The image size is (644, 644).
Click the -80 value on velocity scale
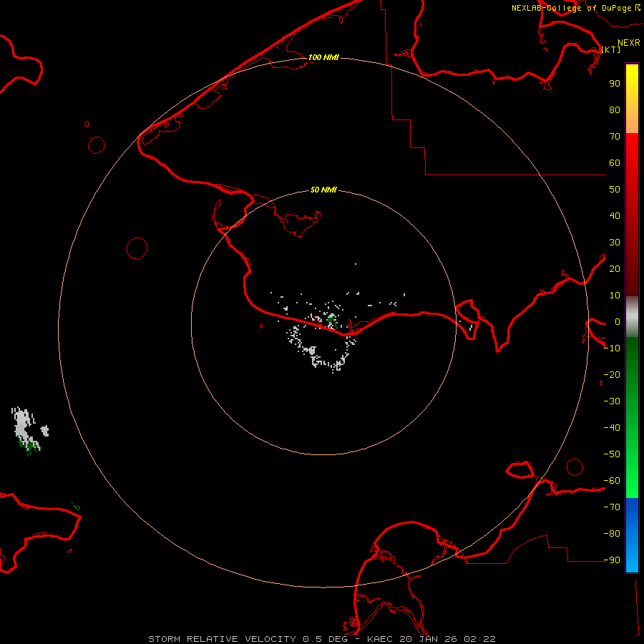(612, 534)
